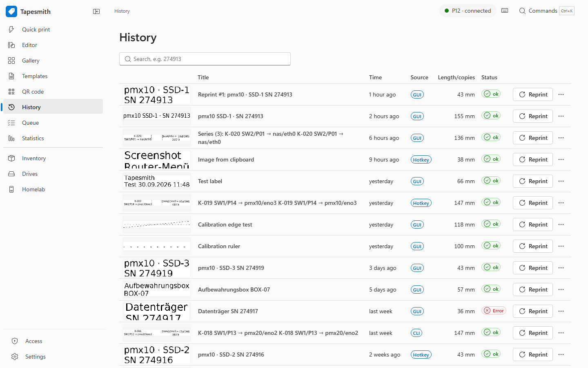The height and width of the screenshot is (368, 588).
Task: Click the Queue list icon
Action: tap(11, 123)
